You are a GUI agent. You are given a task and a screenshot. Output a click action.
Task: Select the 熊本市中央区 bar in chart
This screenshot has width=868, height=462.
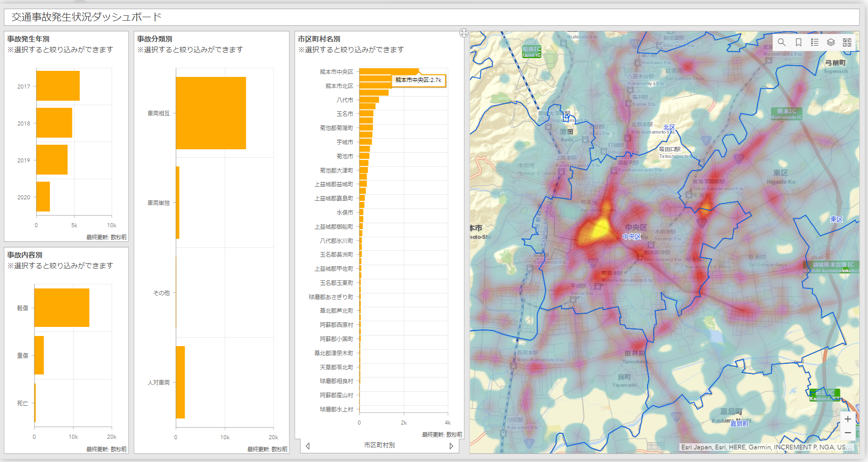388,71
